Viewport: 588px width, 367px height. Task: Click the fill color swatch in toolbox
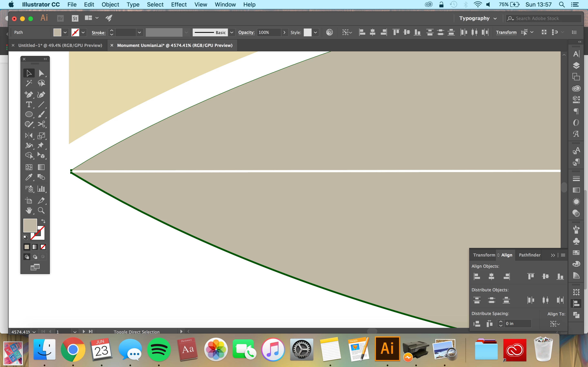tap(30, 225)
